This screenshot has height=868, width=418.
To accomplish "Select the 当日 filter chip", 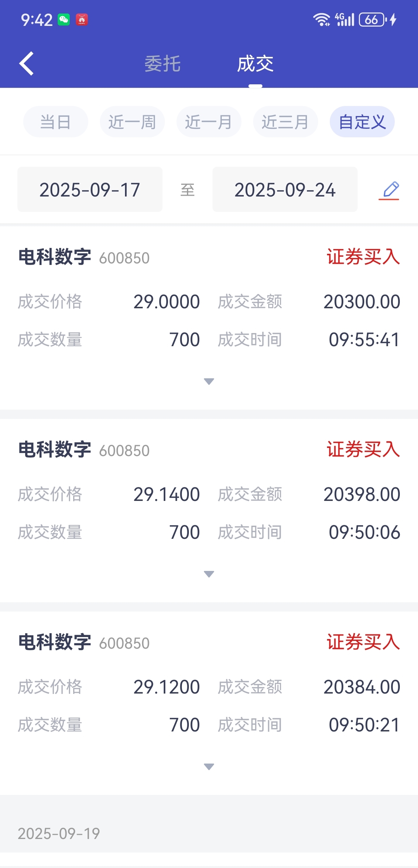I will tap(56, 122).
